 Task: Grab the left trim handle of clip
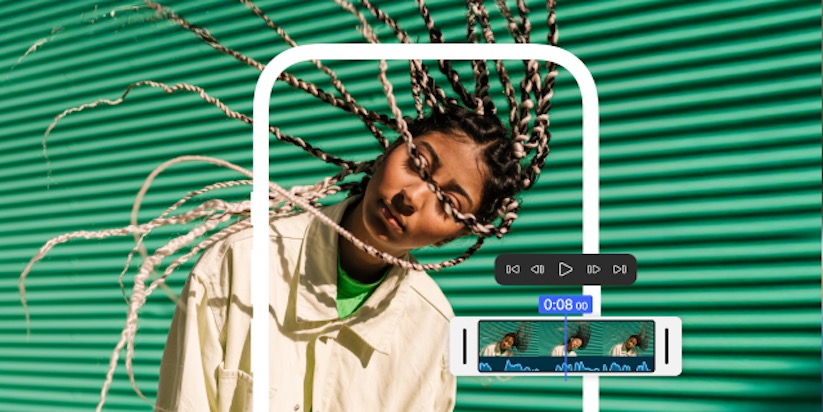(x=465, y=346)
